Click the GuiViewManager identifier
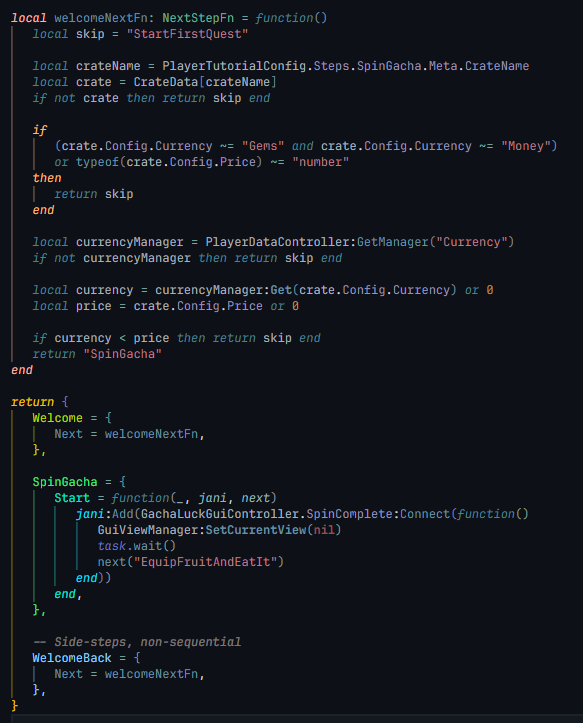Image resolution: width=583 pixels, height=723 pixels. coord(148,530)
